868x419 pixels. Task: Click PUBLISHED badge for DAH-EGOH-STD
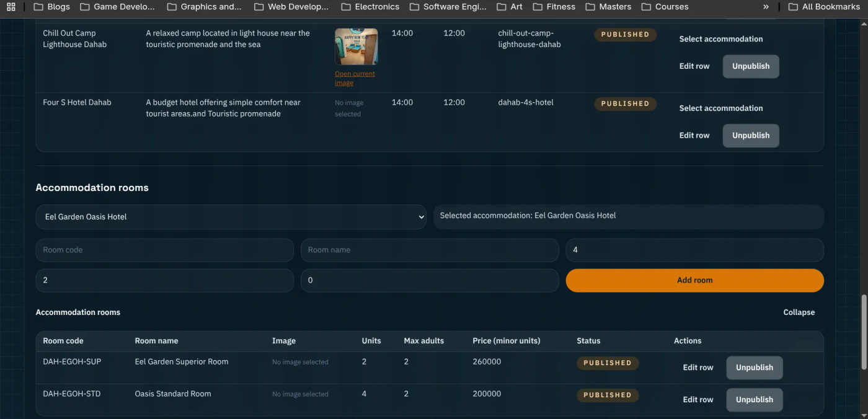[x=608, y=395]
